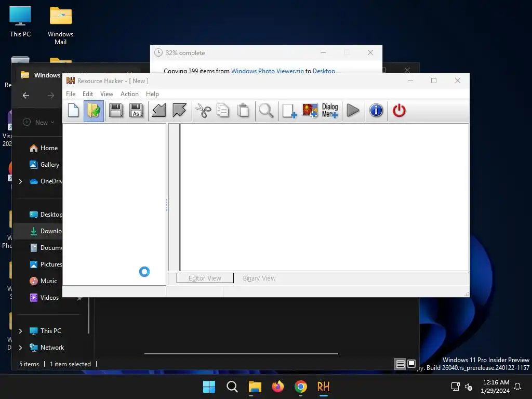The image size is (532, 399).
Task: Open the notification bell in system tray
Action: [518, 387]
